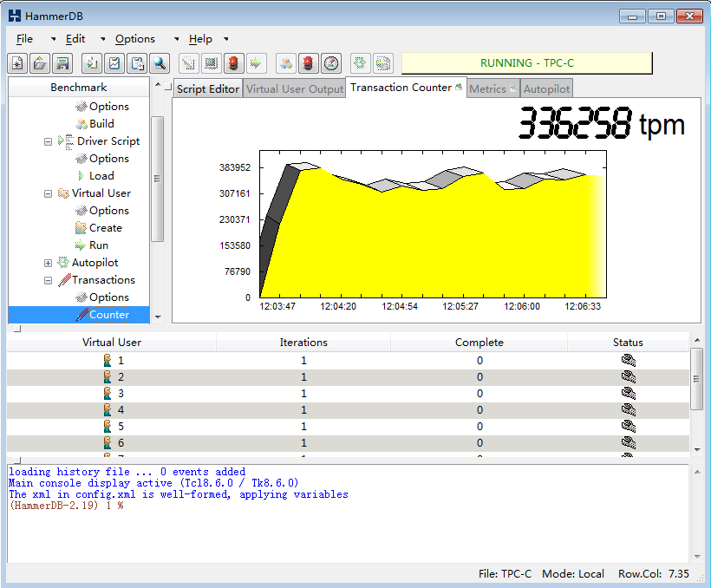Select the Counter item under Transactions
The height and width of the screenshot is (588, 711).
[109, 315]
